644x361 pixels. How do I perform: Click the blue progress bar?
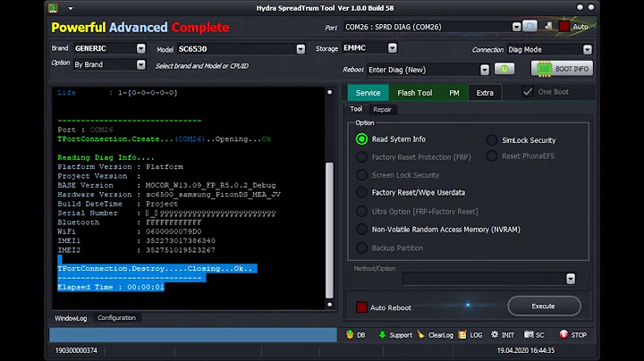point(193,335)
